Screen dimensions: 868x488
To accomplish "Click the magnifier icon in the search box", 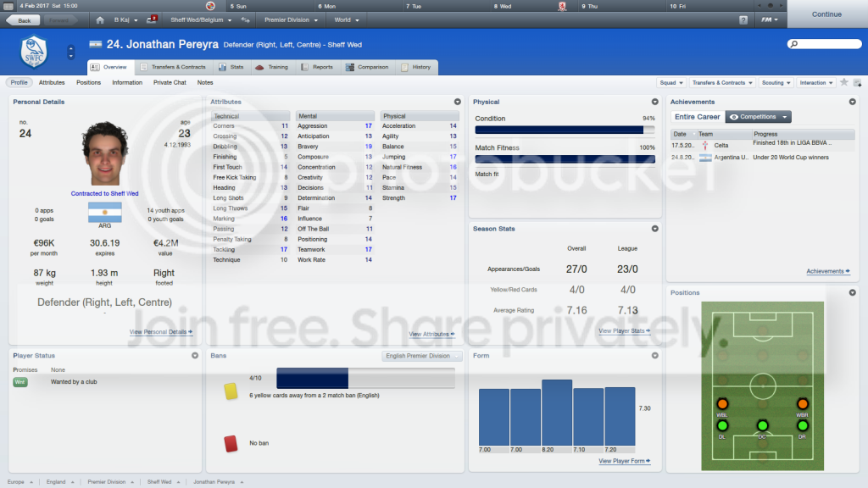I will pos(794,44).
